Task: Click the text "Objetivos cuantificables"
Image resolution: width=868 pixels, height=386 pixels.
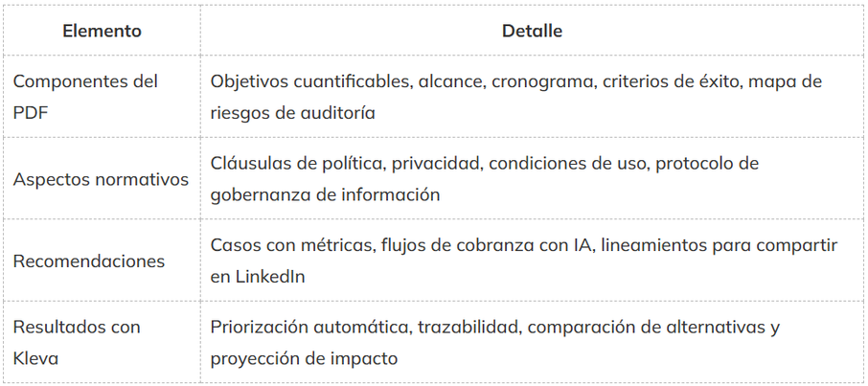Action: tap(308, 81)
